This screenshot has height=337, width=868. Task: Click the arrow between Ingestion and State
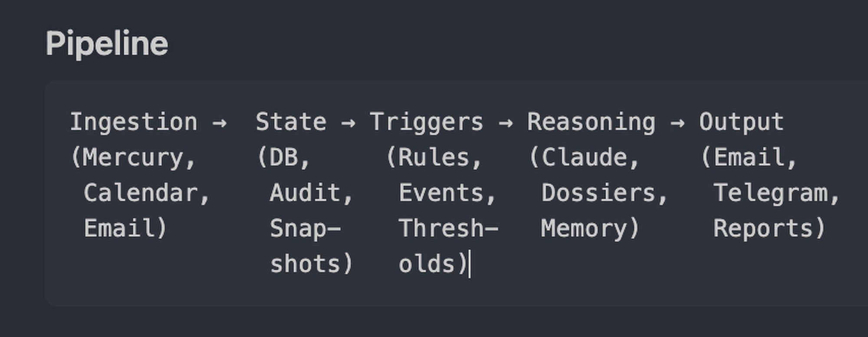[219, 123]
